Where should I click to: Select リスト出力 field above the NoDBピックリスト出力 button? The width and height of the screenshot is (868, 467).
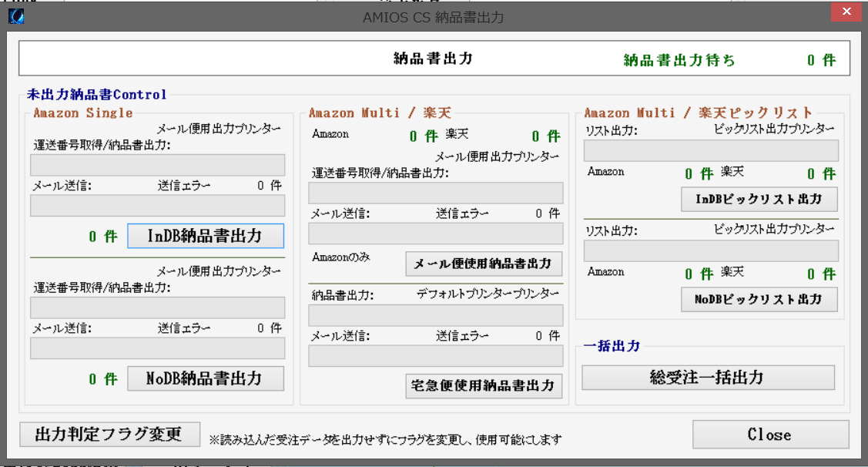(710, 250)
